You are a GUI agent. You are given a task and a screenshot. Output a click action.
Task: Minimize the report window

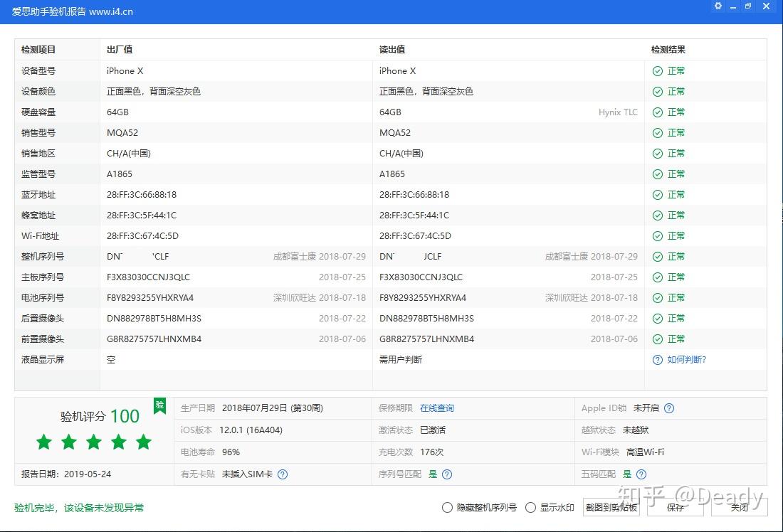733,6
